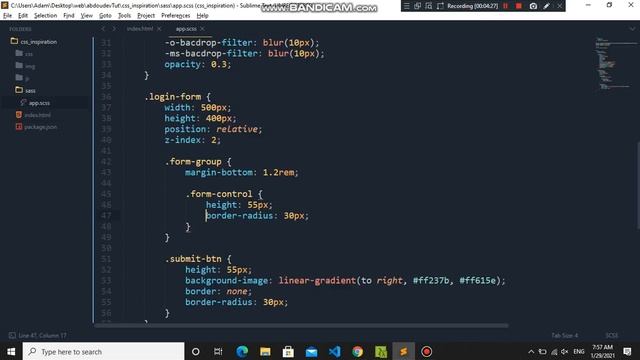The width and height of the screenshot is (640, 360).
Task: Launch Microsoft Edge from taskbar
Action: pyautogui.click(x=242, y=351)
